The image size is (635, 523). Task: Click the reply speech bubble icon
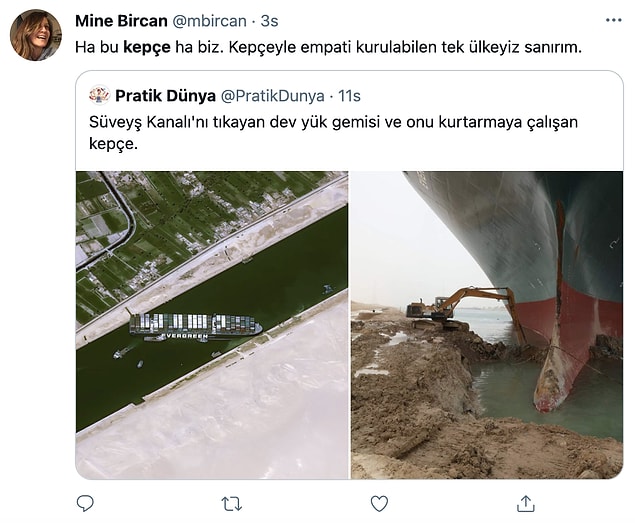(x=85, y=504)
